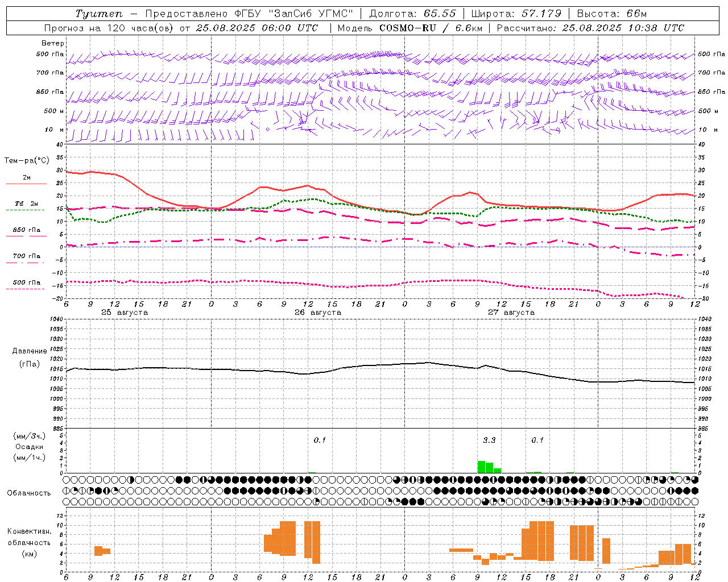Click the Осадки panel label

[30, 447]
